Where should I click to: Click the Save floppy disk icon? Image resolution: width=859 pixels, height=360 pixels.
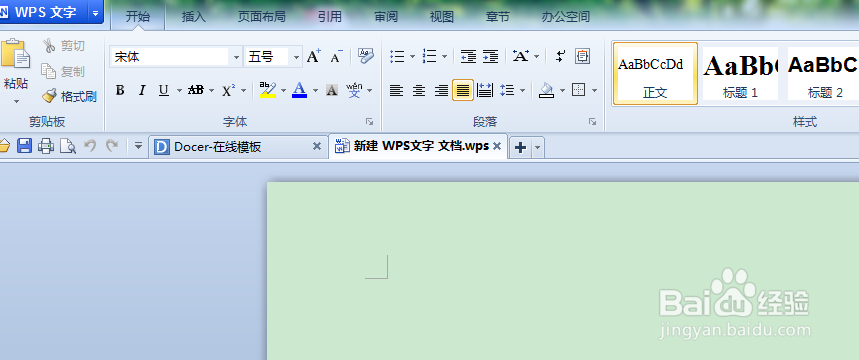25,146
